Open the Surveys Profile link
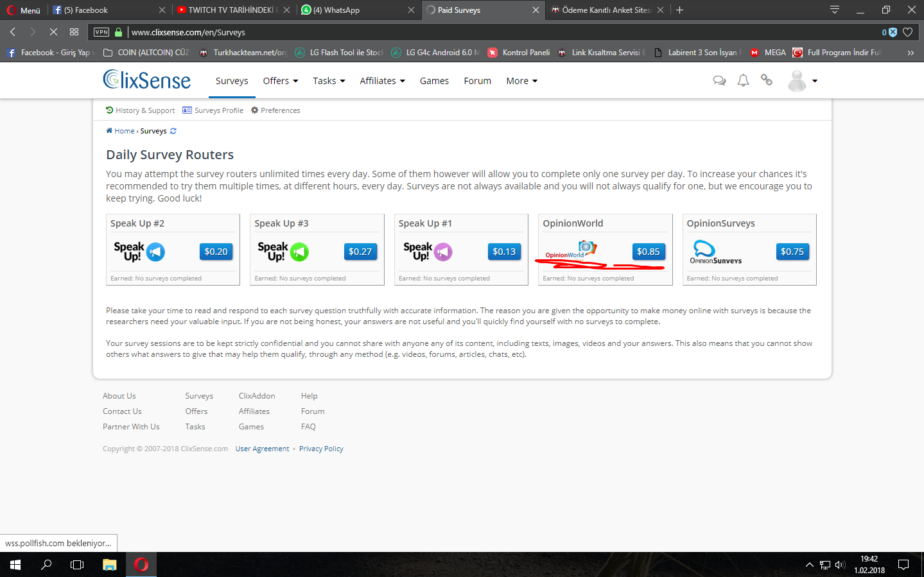The height and width of the screenshot is (577, 924). [213, 110]
